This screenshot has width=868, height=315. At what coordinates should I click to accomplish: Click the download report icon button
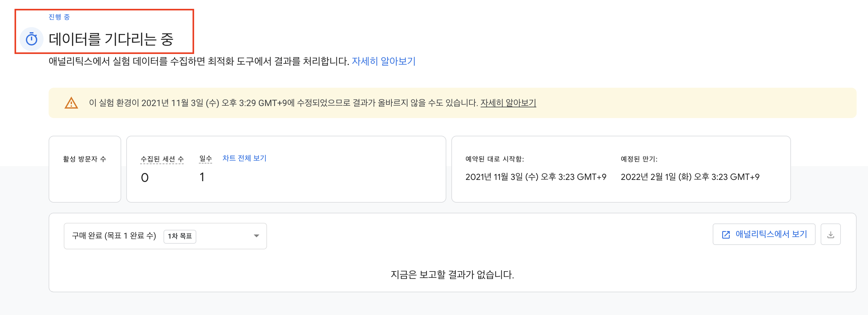tap(831, 235)
